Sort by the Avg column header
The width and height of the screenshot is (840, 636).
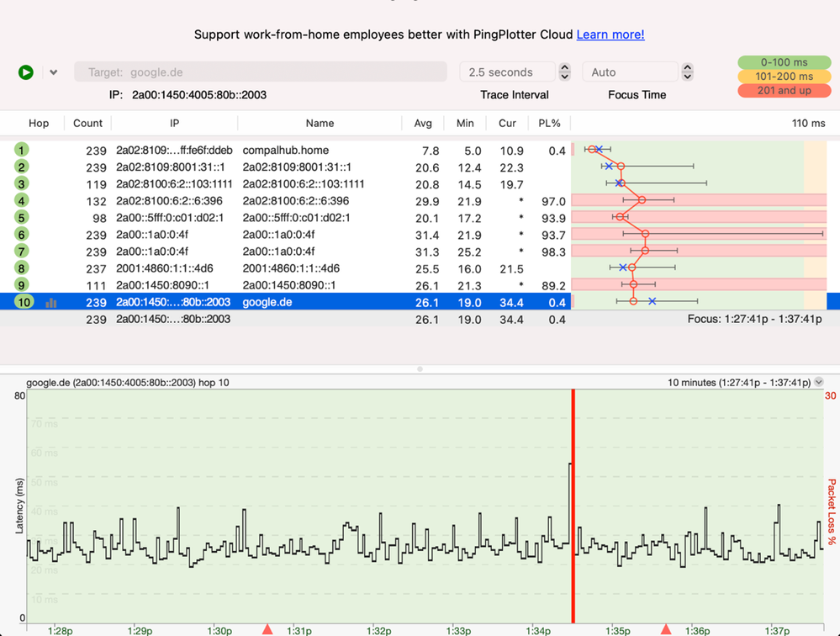coord(423,123)
